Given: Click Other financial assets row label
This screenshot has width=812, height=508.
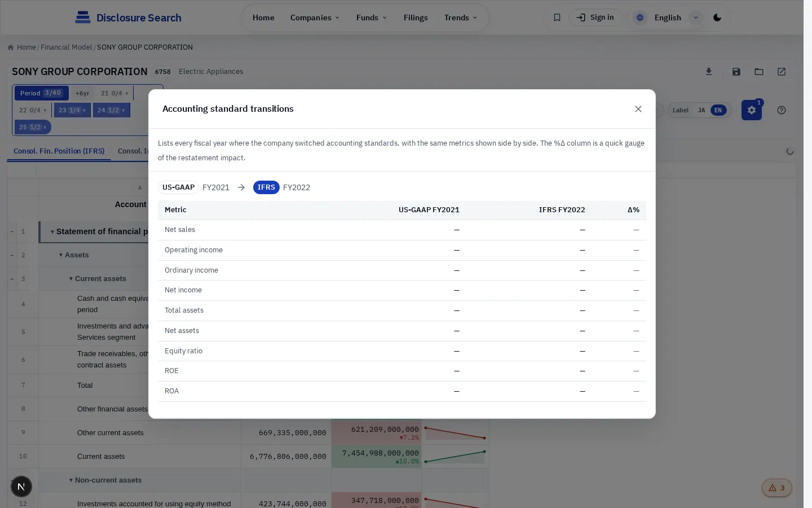Looking at the screenshot, I should (x=112, y=409).
